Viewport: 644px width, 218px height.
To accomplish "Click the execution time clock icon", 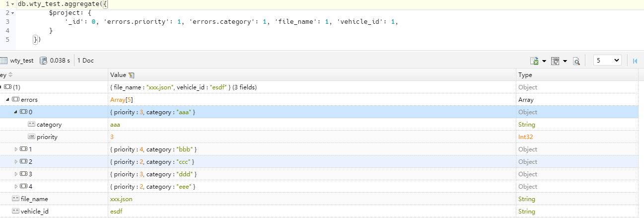I will [43, 61].
